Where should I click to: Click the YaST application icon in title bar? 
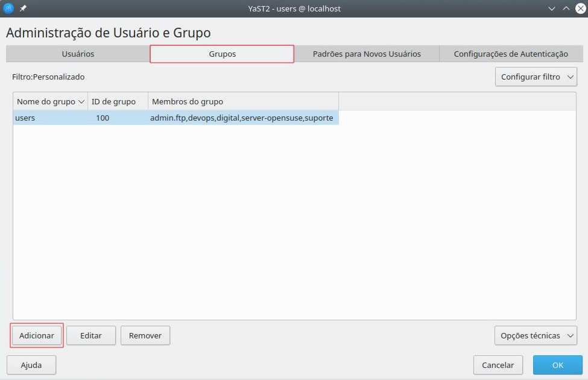[9, 8]
